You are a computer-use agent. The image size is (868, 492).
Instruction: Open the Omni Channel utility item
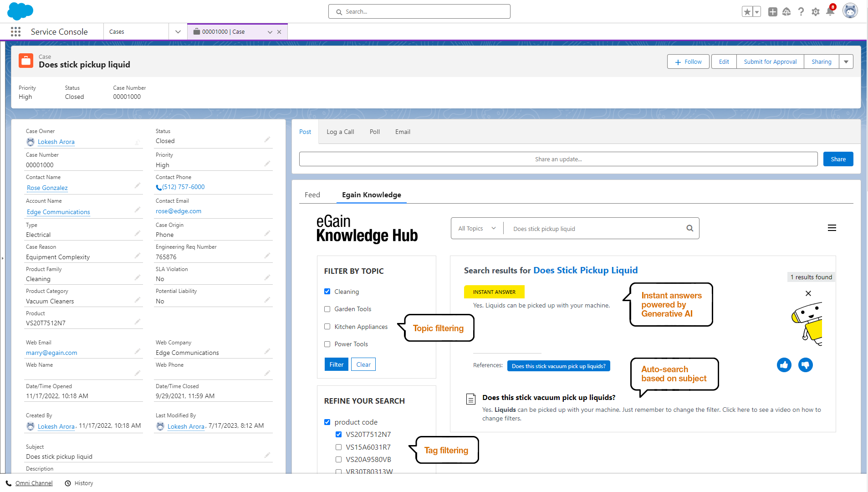tap(29, 483)
